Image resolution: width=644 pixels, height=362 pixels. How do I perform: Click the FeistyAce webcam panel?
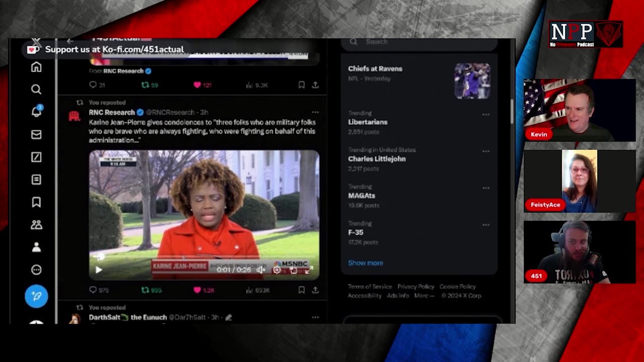(580, 181)
